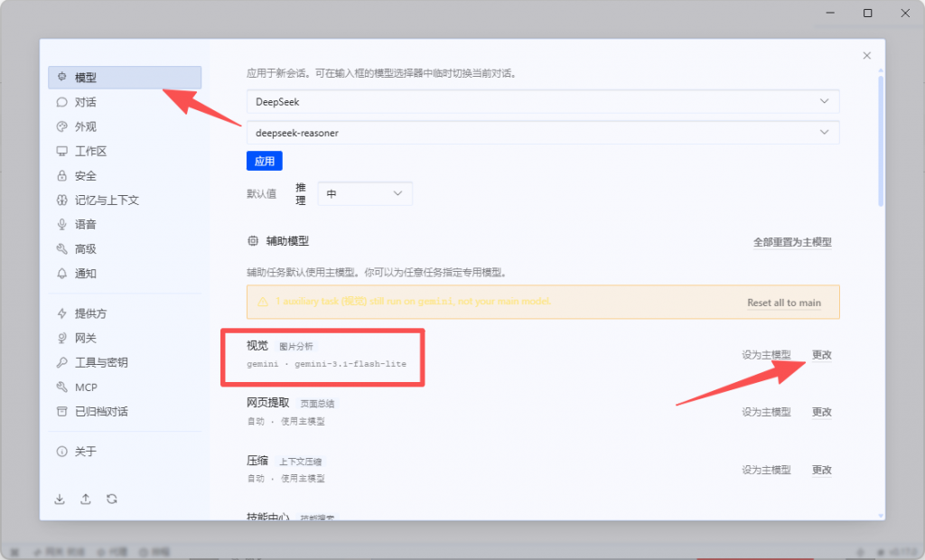Click the lightning bolt icon beside 提供方

(x=62, y=313)
